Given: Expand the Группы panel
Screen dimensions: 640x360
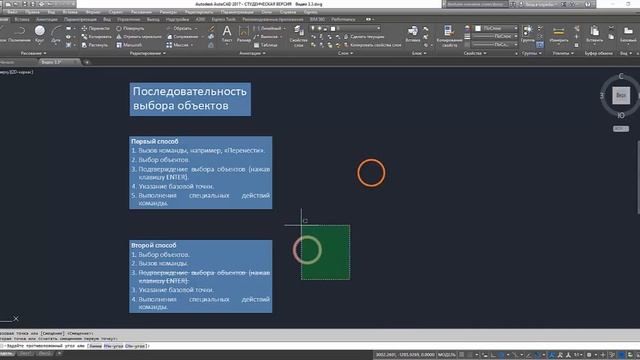Looking at the screenshot, I should click(531, 53).
